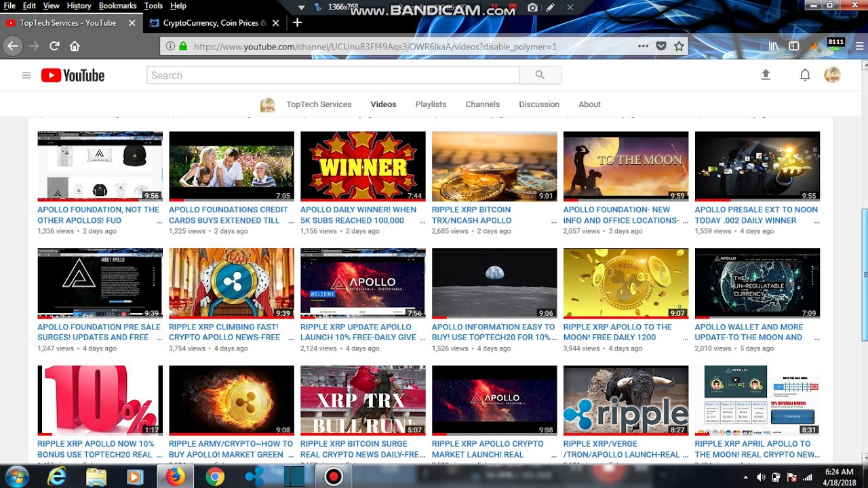The width and height of the screenshot is (868, 488).
Task: Open the Bandicam resolution dropdown arrow
Action: coord(301,7)
